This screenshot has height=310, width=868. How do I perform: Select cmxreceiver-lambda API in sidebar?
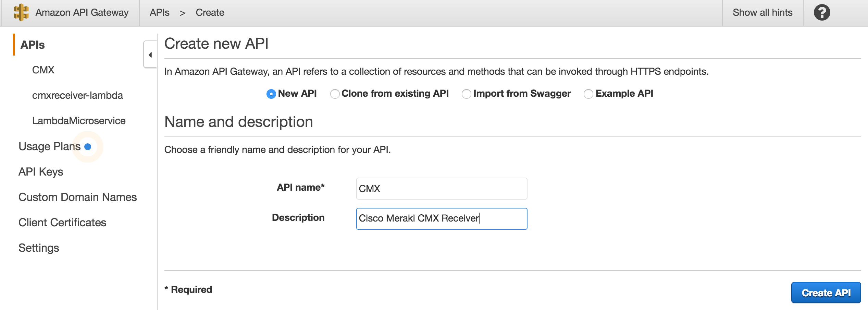point(77,95)
